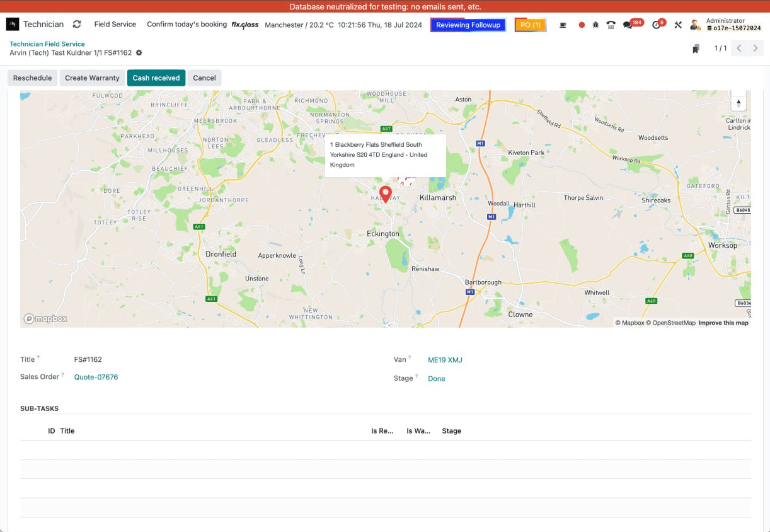Click the PO (1) button
The height and width of the screenshot is (532, 770).
pyautogui.click(x=531, y=25)
